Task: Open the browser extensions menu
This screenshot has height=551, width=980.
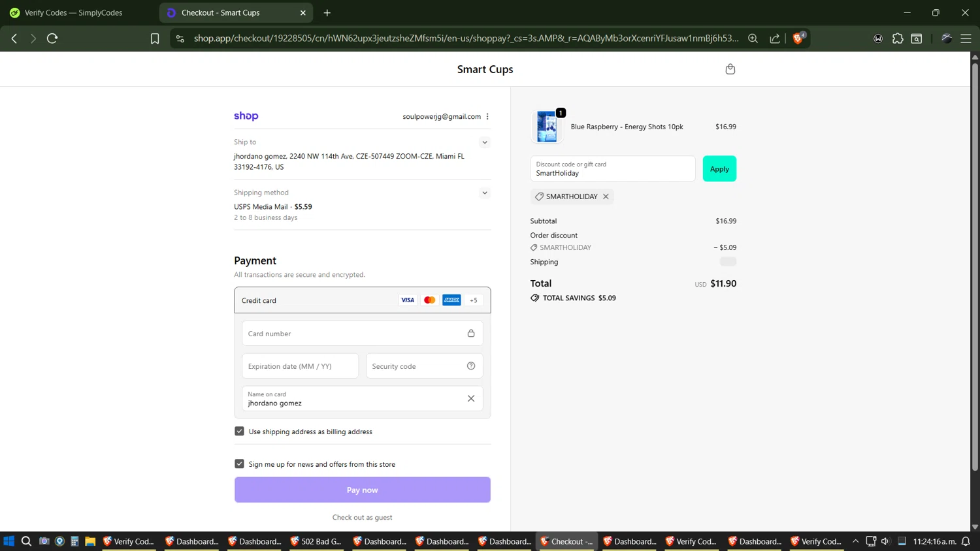Action: [898, 39]
